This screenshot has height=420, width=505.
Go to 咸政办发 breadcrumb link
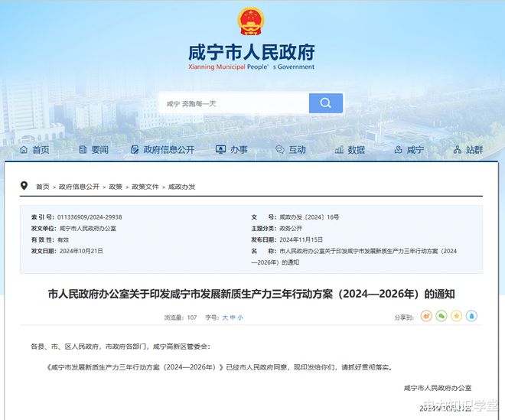click(181, 187)
